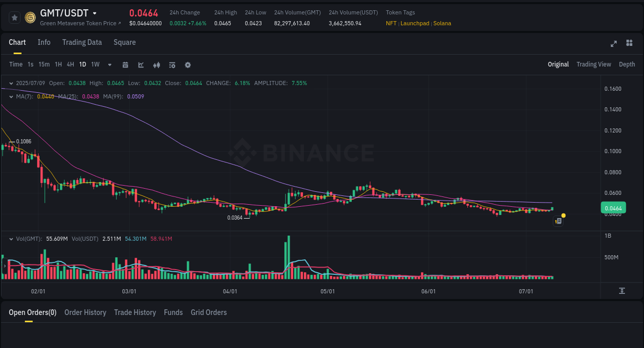Open the candlestick comparison icon
The image size is (644, 348).
coord(156,64)
